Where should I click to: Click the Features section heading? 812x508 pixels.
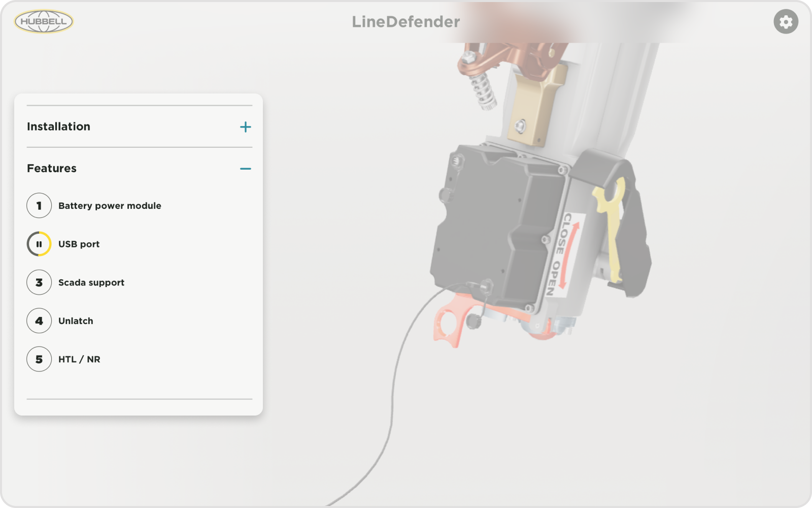[52, 168]
